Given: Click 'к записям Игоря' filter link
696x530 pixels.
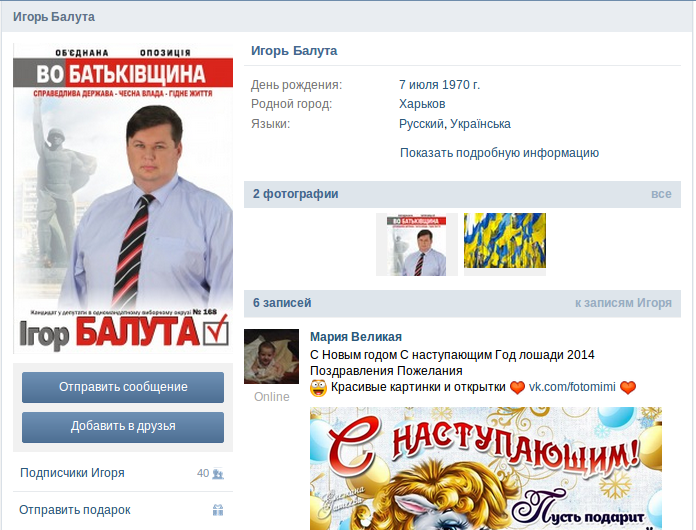Looking at the screenshot, I should [623, 303].
